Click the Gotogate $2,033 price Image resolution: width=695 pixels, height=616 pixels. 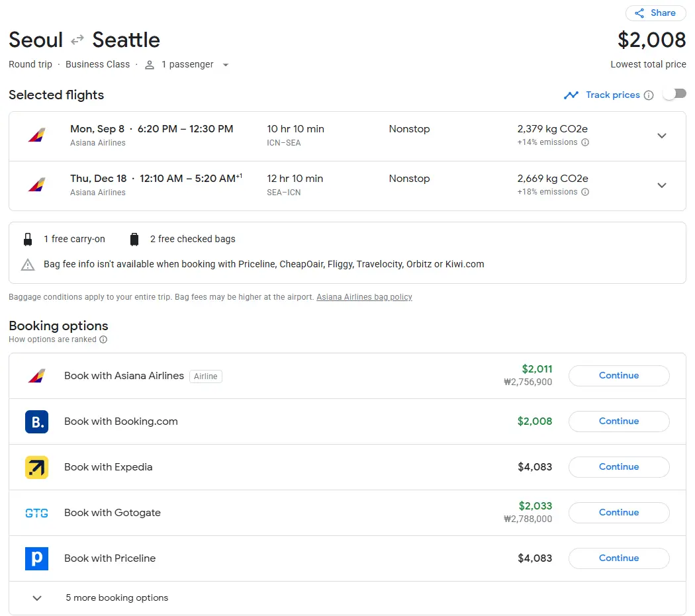535,506
